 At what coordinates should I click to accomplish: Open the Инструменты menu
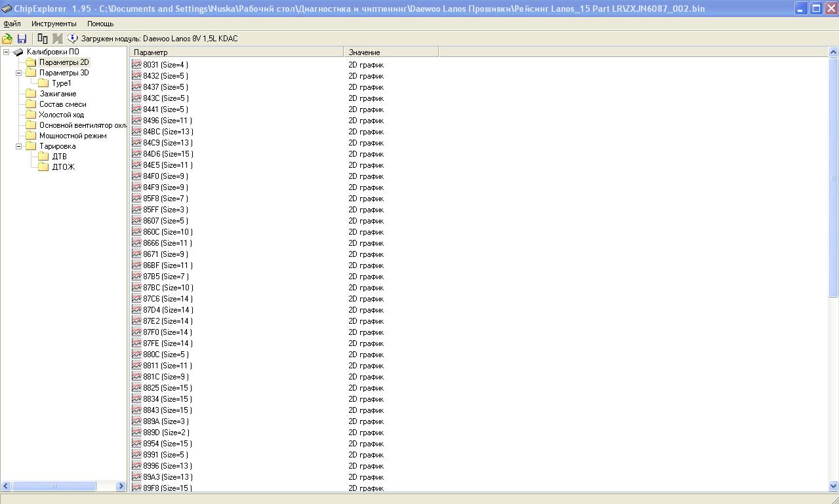pyautogui.click(x=54, y=24)
